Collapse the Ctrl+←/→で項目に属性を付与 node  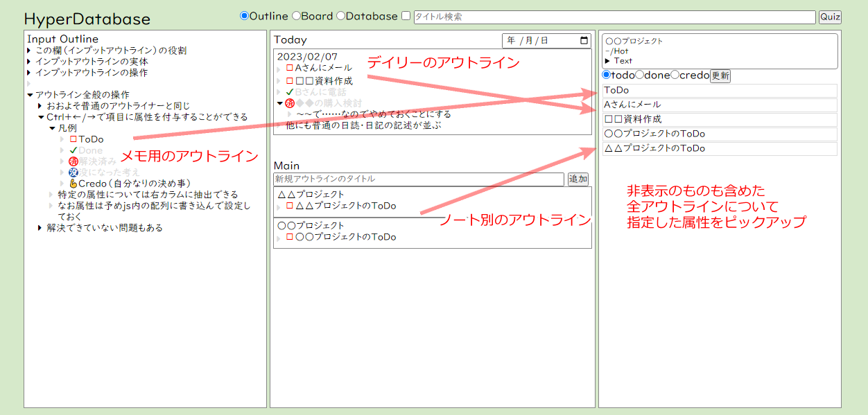pyautogui.click(x=41, y=117)
